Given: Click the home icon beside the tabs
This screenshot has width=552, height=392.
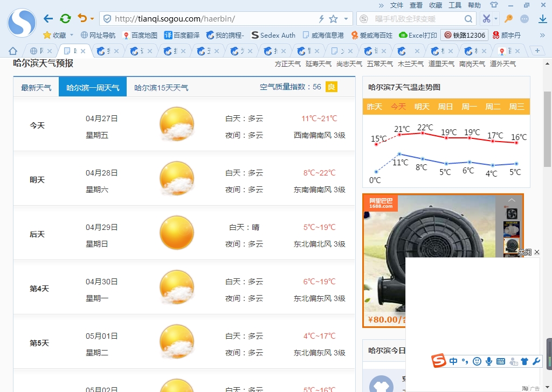Looking at the screenshot, I should coord(13,51).
